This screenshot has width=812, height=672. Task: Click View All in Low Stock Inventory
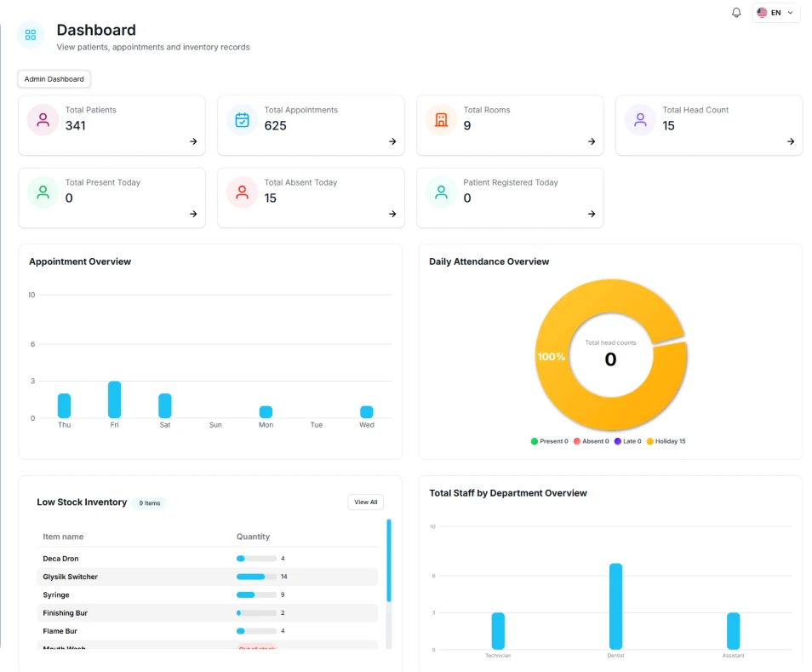366,503
